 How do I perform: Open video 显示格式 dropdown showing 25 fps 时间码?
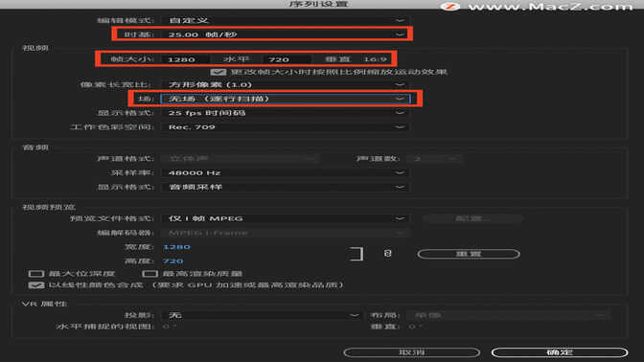[x=285, y=113]
